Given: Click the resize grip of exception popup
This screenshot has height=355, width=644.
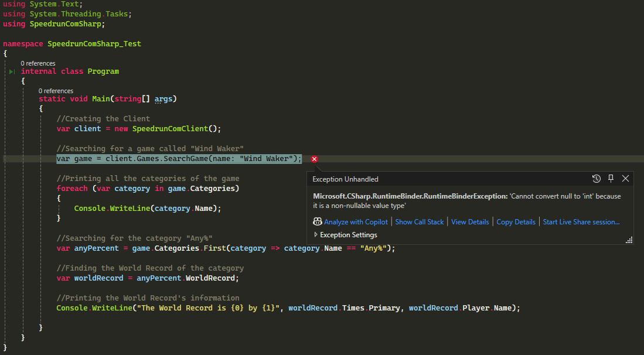Looking at the screenshot, I should (x=629, y=240).
